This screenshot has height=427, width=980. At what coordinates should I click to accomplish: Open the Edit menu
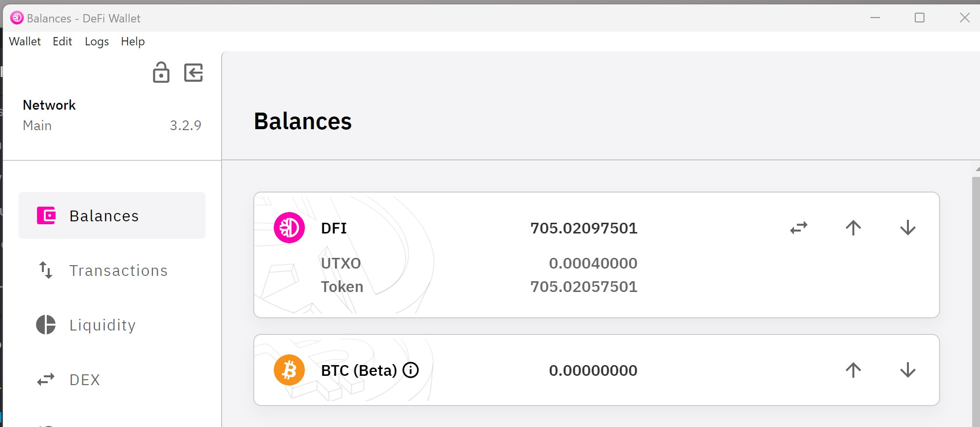click(62, 41)
